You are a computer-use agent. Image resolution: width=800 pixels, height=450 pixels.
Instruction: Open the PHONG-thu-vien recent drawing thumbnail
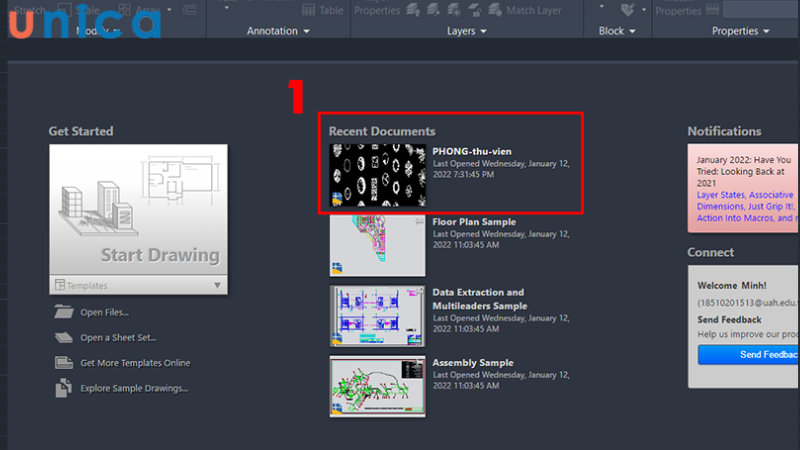point(377,175)
